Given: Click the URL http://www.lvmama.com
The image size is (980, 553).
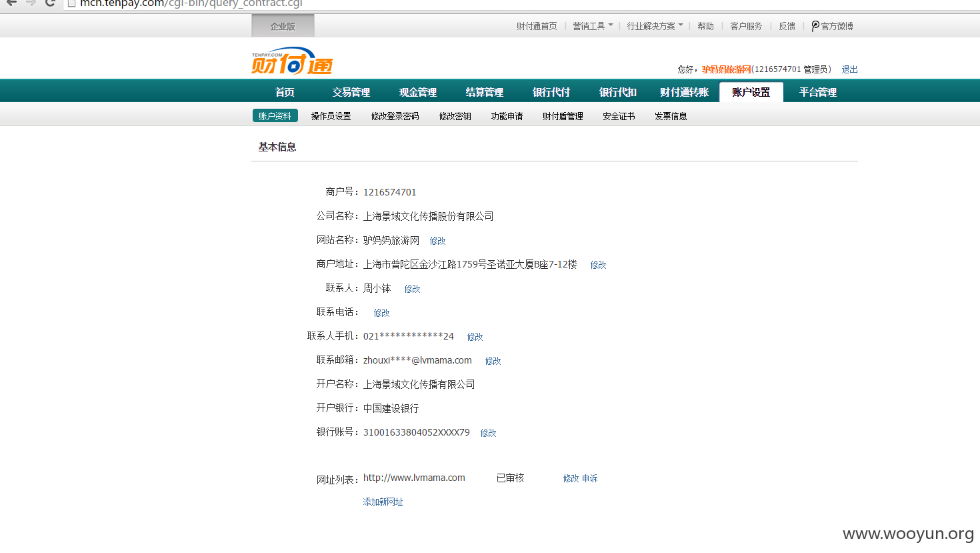Looking at the screenshot, I should click(414, 478).
